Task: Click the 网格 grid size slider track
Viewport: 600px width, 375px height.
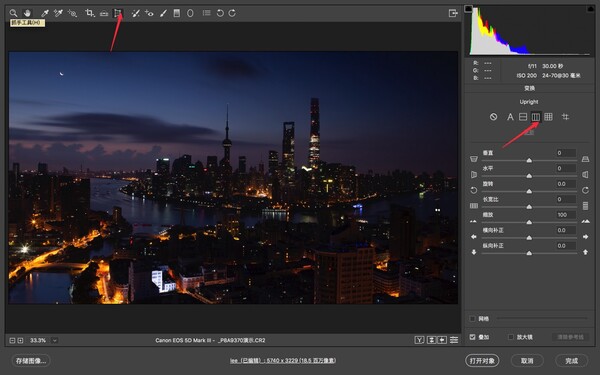Action: coord(542,318)
